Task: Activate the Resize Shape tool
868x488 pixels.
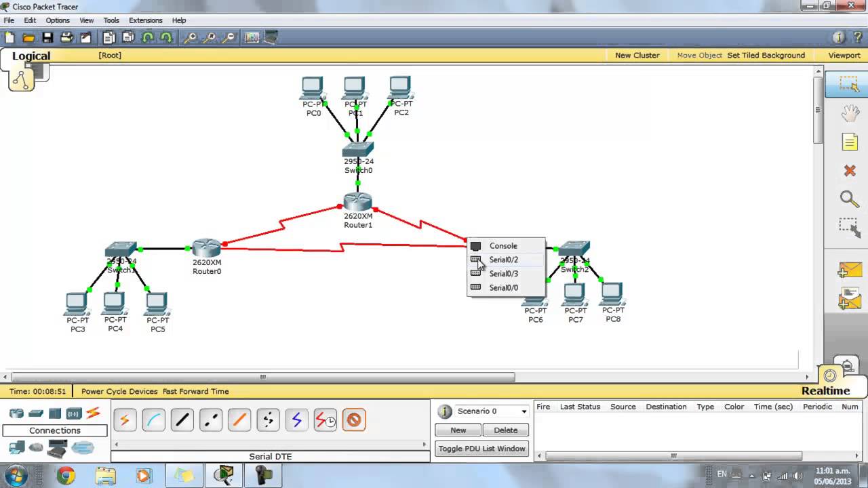Action: click(x=850, y=228)
